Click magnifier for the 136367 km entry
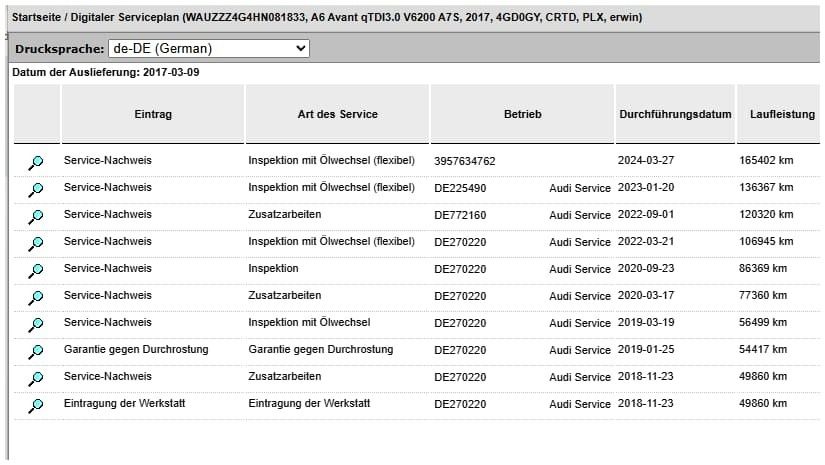The width and height of the screenshot is (825, 465). (36, 189)
